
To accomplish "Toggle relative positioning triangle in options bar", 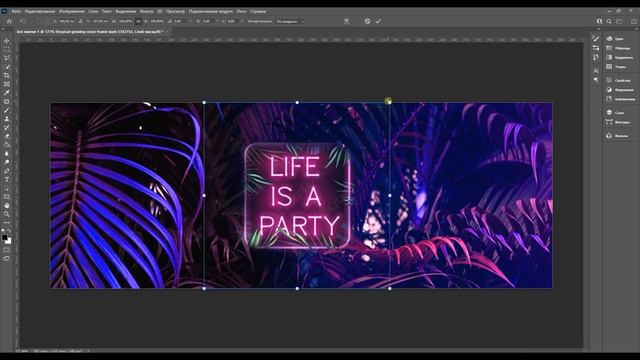I will (80, 21).
